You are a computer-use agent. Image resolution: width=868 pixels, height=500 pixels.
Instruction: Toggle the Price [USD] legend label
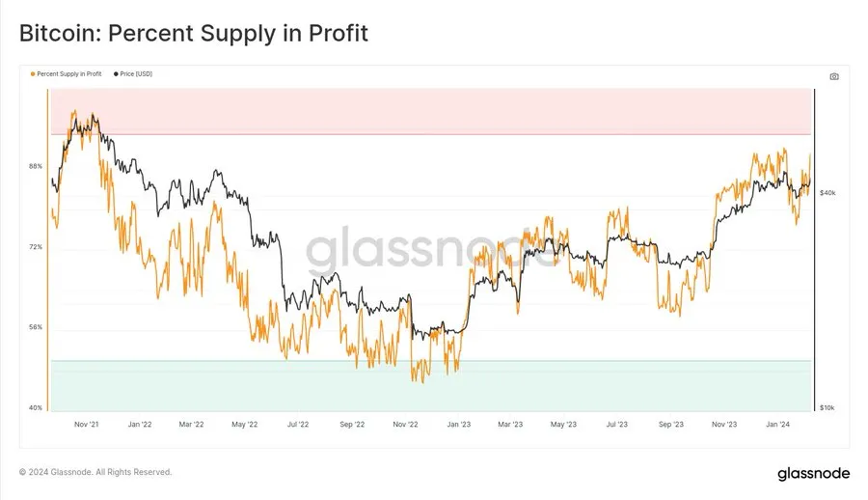pos(136,73)
